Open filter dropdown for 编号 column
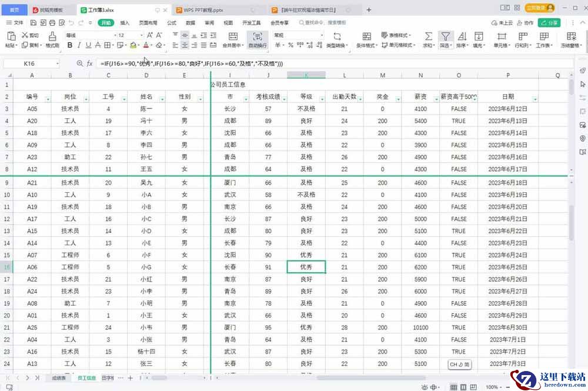This screenshot has width=588, height=391. (x=48, y=99)
